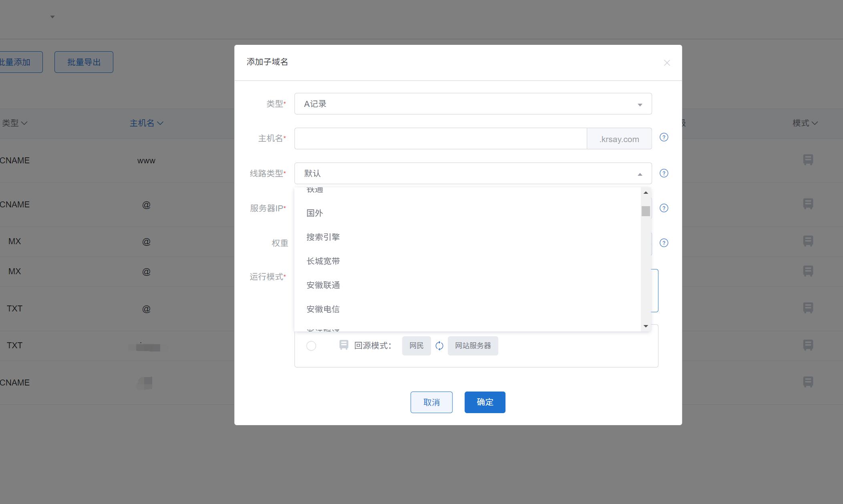Click the 批量添加 button

click(x=21, y=62)
